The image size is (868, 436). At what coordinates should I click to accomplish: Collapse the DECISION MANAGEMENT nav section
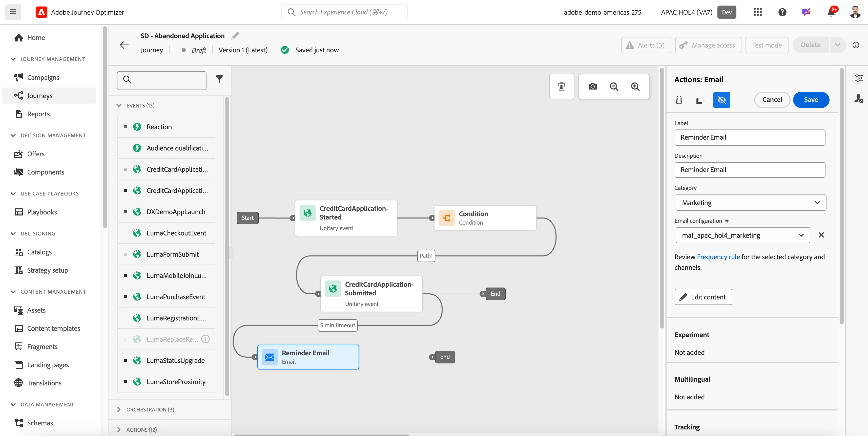[x=13, y=135]
